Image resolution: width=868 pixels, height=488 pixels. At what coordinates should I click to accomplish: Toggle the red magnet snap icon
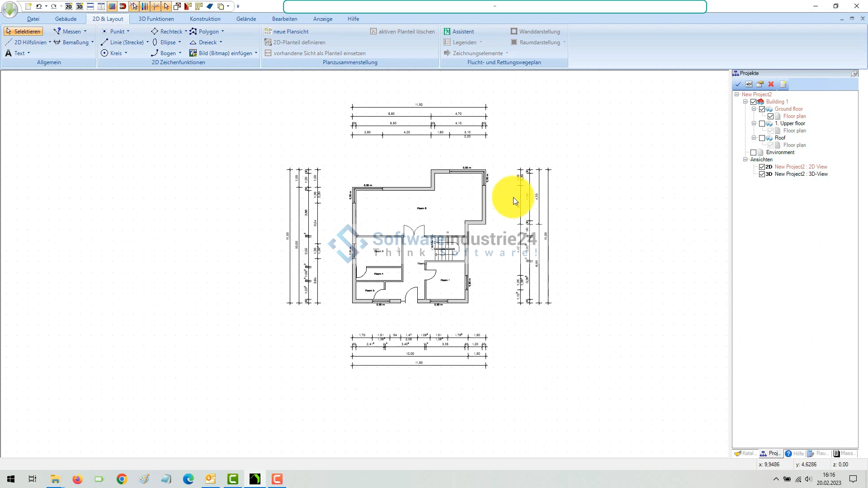(123, 6)
